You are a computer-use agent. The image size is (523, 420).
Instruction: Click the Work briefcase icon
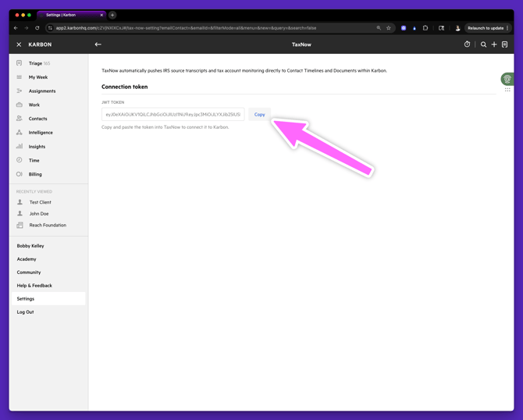[20, 105]
